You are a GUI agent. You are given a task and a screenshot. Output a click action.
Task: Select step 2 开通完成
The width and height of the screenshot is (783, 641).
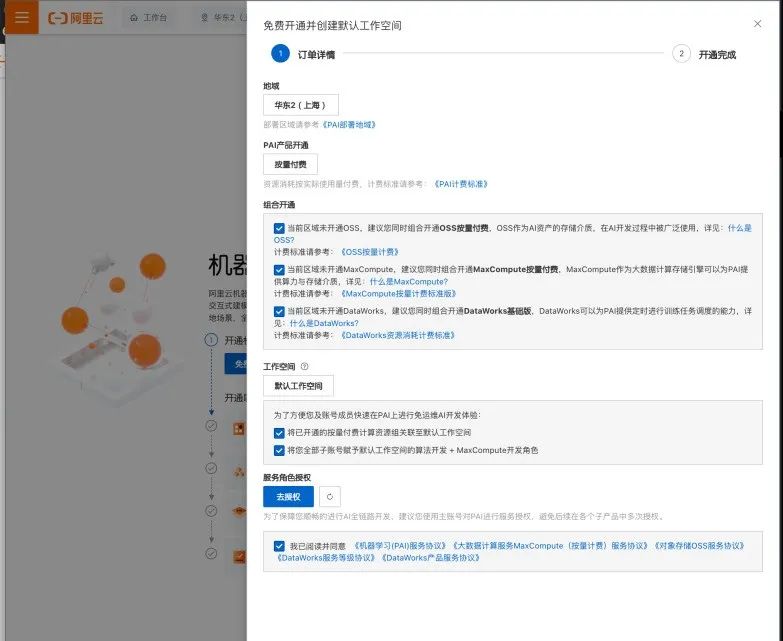tap(704, 54)
